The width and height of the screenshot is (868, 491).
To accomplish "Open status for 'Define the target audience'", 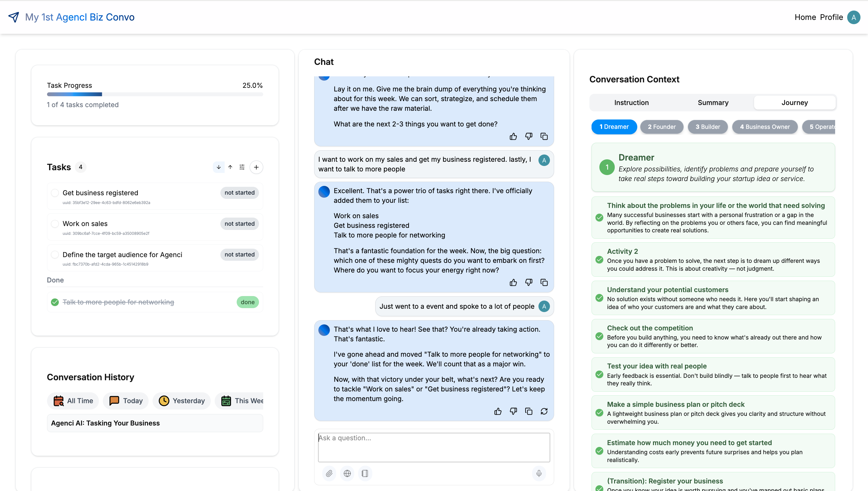I will coord(240,254).
